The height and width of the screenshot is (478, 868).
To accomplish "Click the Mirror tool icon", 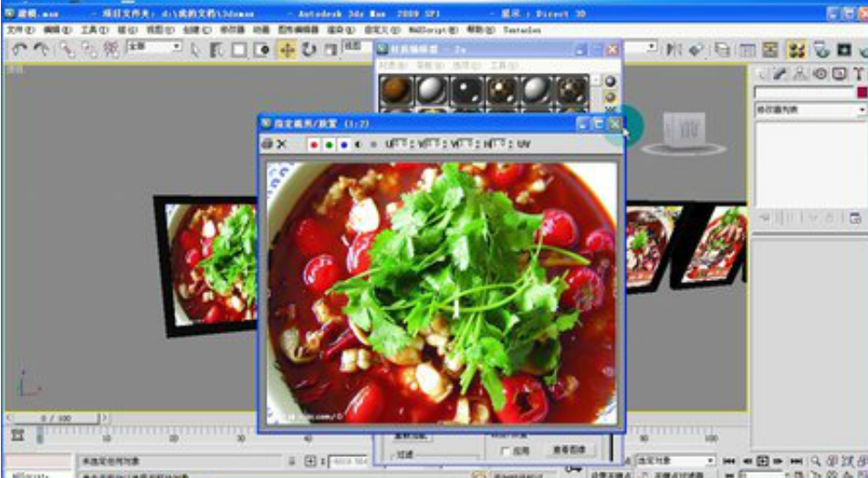I will coord(674,50).
